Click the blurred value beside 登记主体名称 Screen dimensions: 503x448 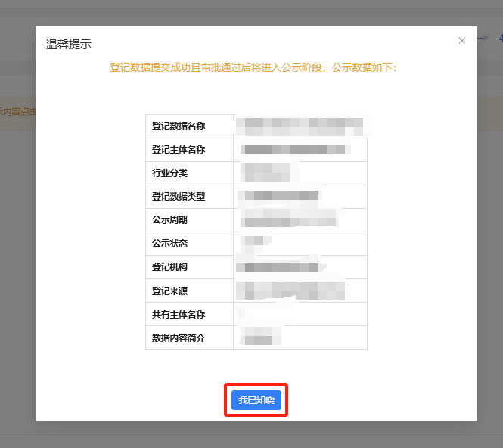click(296, 150)
